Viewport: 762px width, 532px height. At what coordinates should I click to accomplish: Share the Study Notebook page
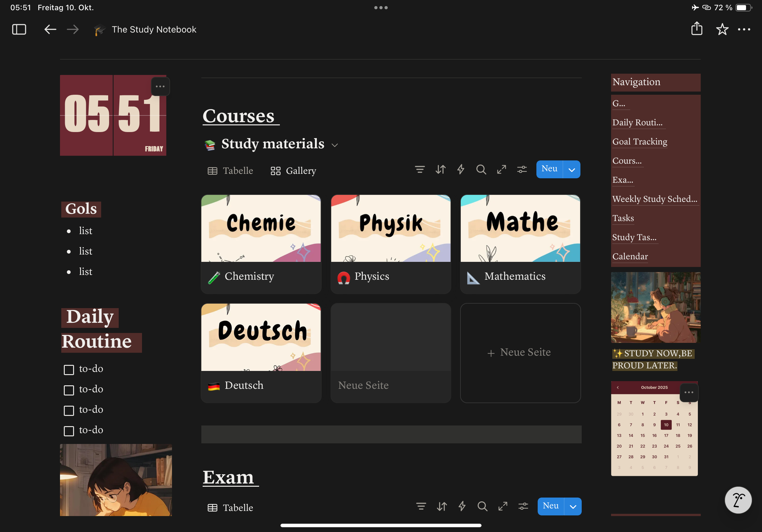click(x=697, y=29)
